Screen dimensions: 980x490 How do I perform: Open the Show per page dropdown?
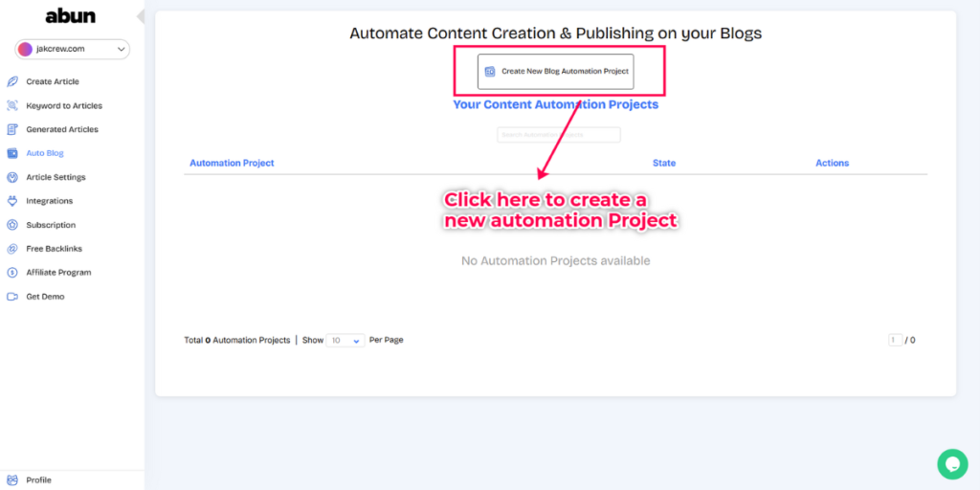pyautogui.click(x=345, y=341)
